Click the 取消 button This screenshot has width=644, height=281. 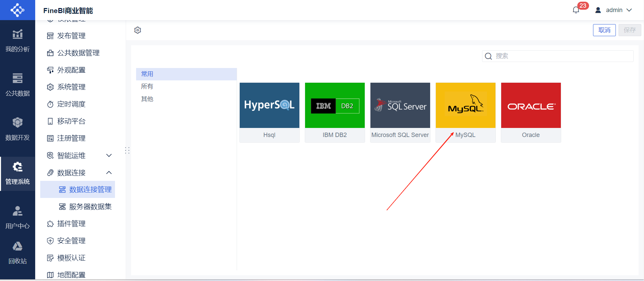tap(604, 30)
